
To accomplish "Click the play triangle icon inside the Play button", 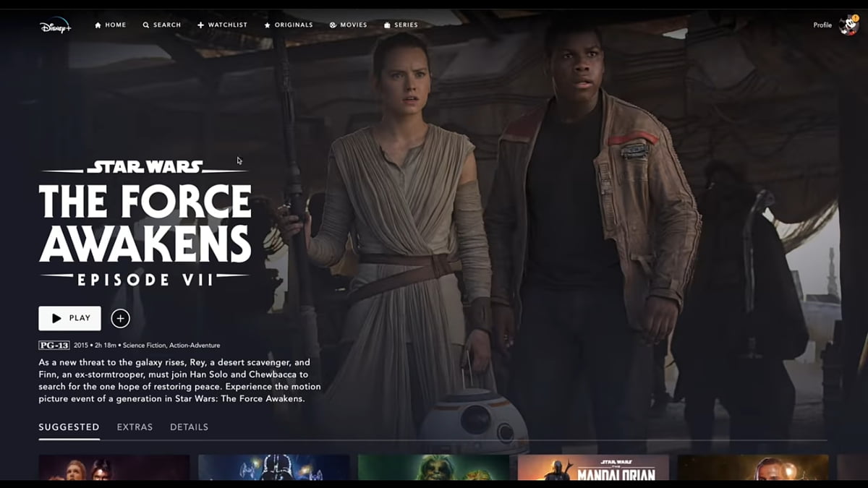I will click(57, 318).
